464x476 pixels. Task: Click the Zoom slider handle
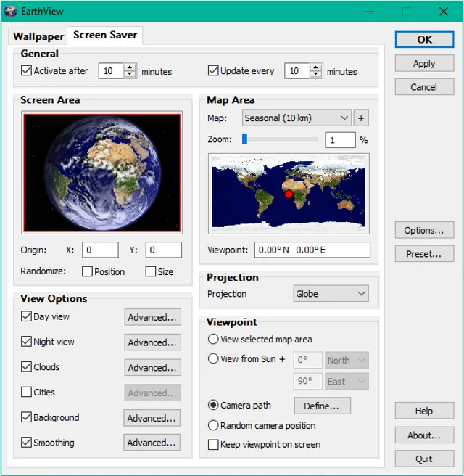(x=244, y=139)
